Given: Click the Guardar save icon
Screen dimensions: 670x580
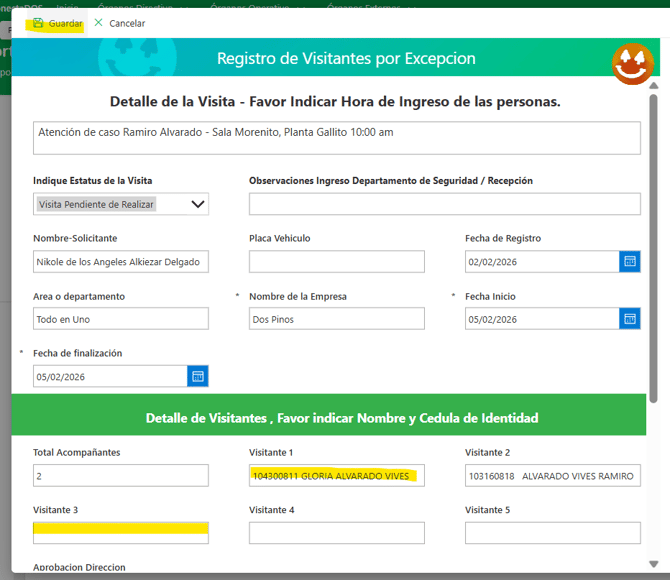Looking at the screenshot, I should [x=38, y=23].
